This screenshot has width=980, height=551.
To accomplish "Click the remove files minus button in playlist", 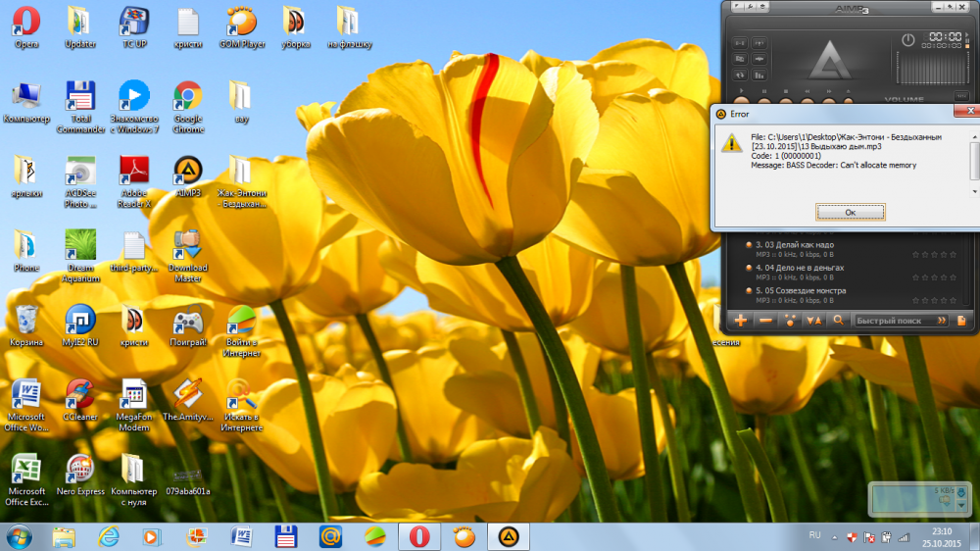I will coord(765,320).
